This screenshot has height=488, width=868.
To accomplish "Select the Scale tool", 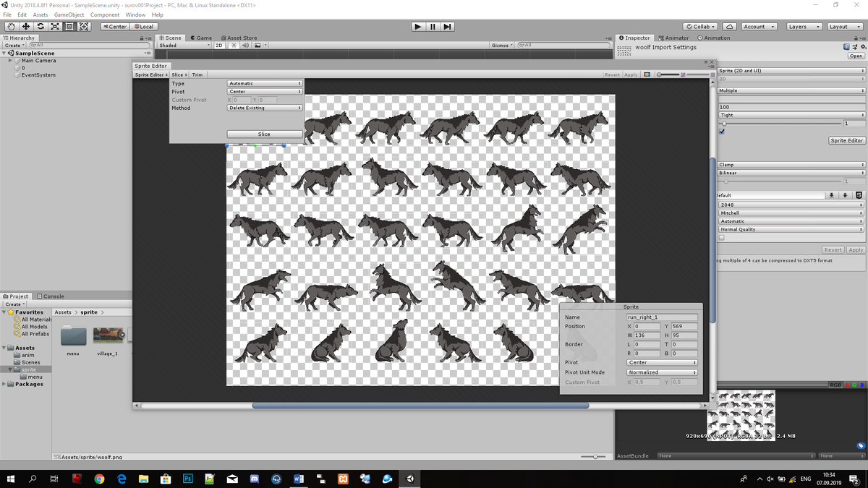I will (x=55, y=26).
